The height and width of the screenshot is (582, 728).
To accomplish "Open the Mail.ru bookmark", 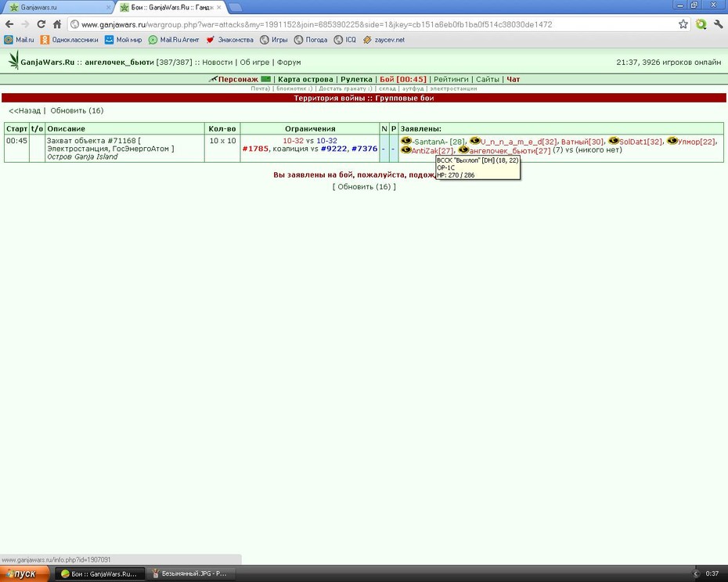I will click(x=19, y=40).
